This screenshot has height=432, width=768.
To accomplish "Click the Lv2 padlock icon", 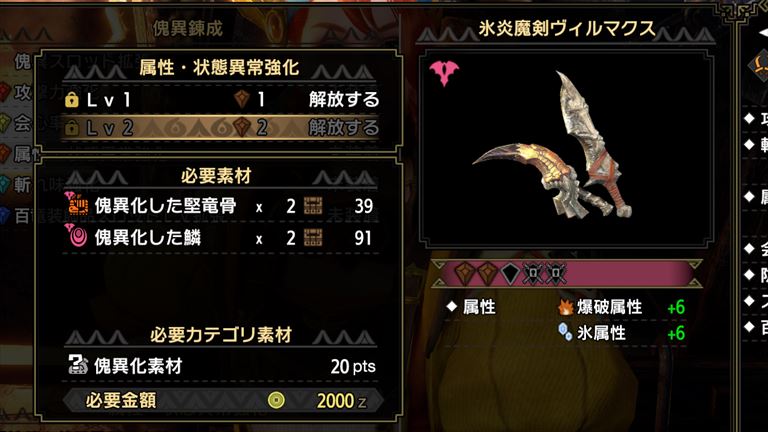I will 72,128.
